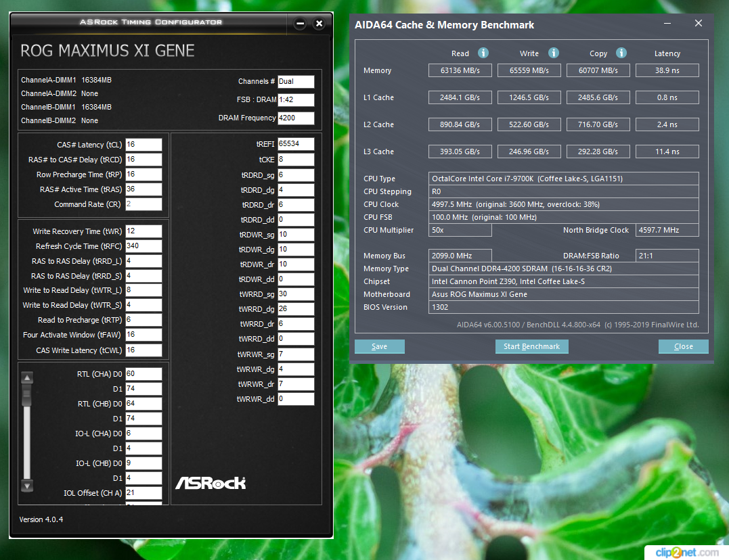Click Memory Read result 63136 MB/s
The width and height of the screenshot is (729, 560).
460,70
